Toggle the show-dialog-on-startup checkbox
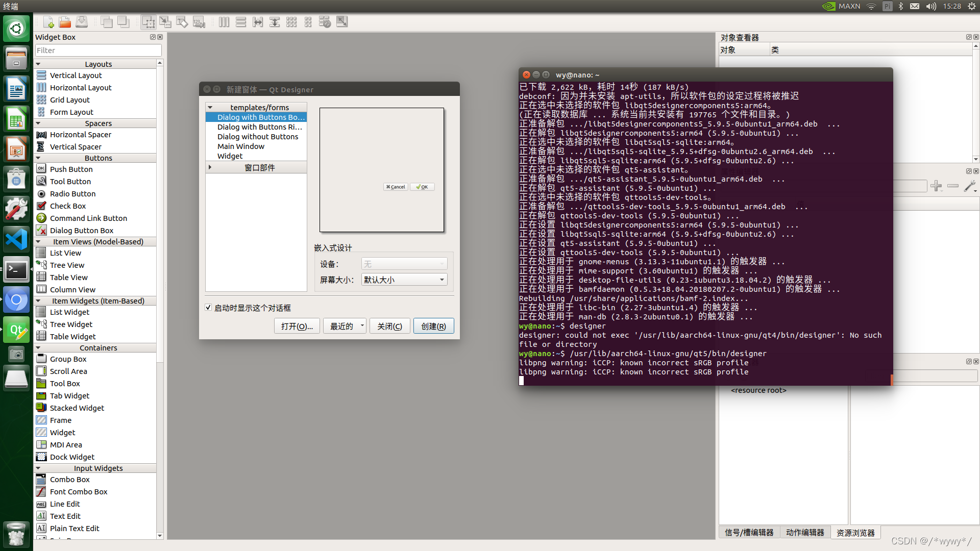The width and height of the screenshot is (980, 551). click(x=208, y=308)
